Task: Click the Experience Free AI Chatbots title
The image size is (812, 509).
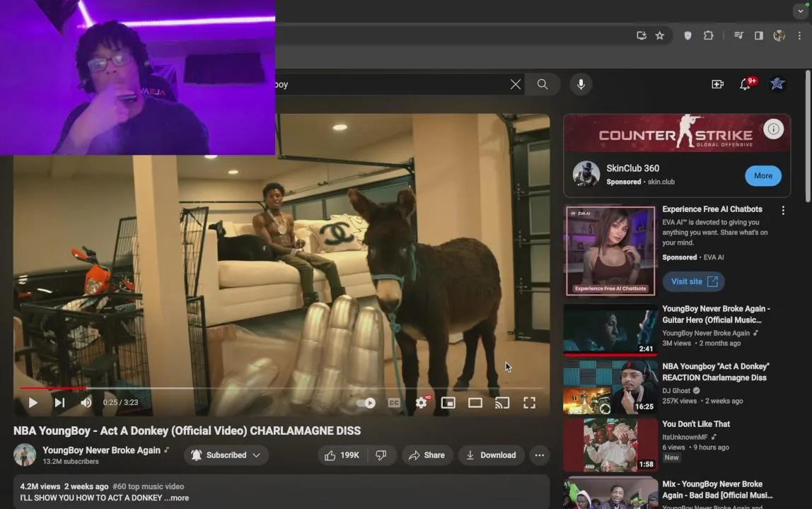Action: pos(712,209)
